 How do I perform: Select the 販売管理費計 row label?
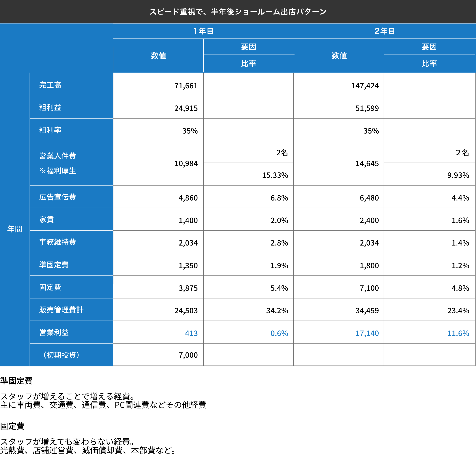(x=61, y=310)
